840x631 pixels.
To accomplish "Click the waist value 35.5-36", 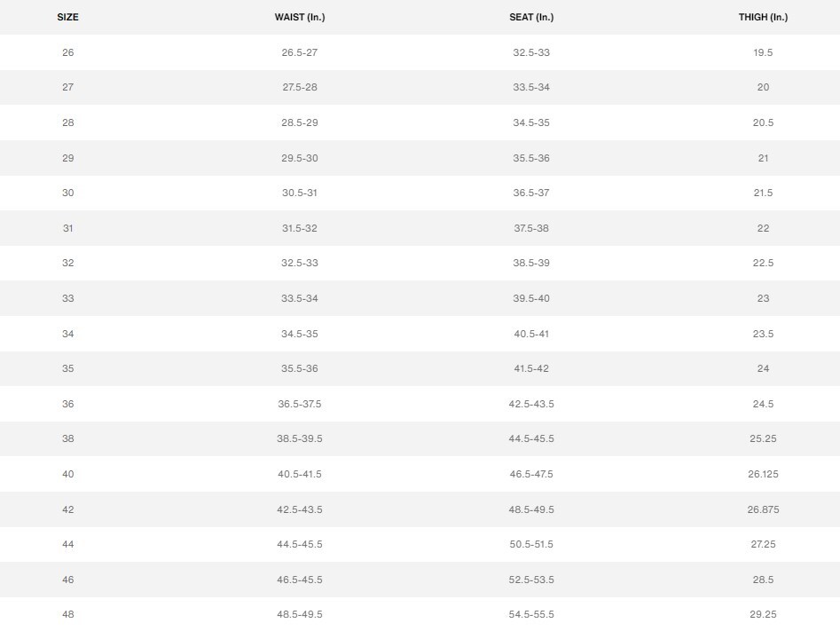I will coord(300,368).
